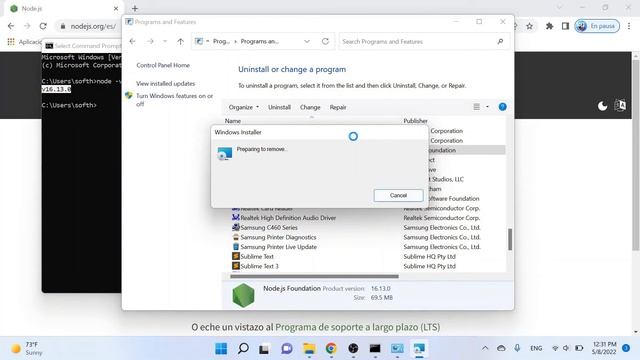Click the Control Panel back arrow
The height and width of the screenshot is (360, 640).
point(132,42)
